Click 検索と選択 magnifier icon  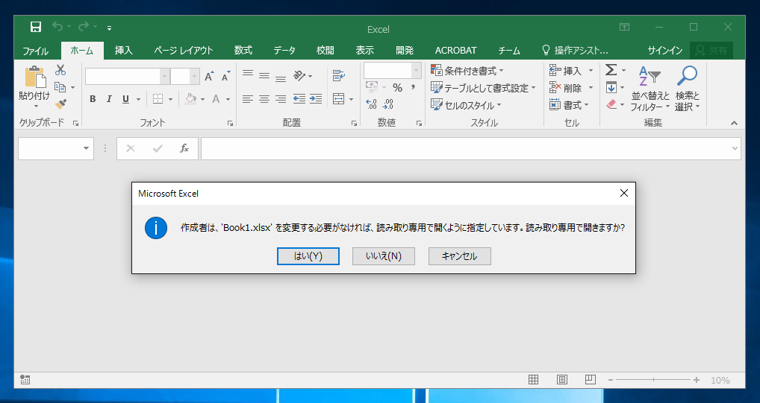coord(687,76)
